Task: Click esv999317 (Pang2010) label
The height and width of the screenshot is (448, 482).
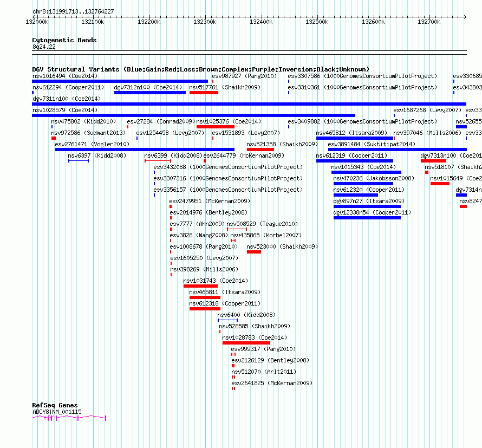Action: (263, 349)
